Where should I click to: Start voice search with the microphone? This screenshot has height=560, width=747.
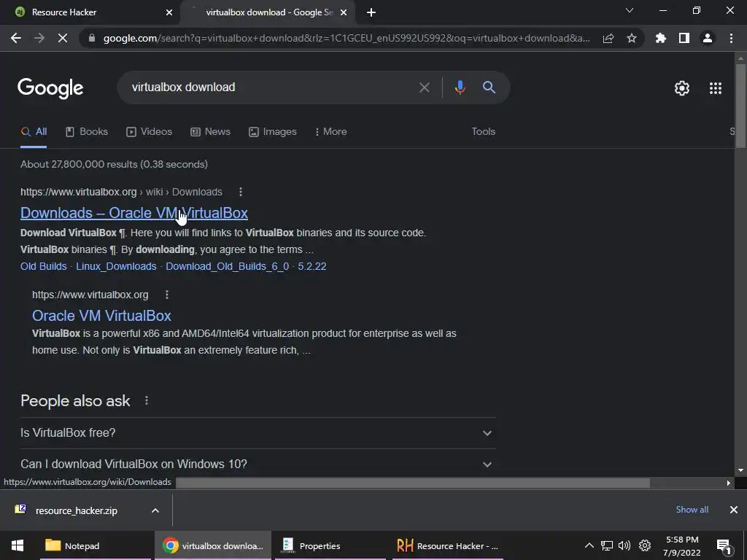(x=460, y=87)
